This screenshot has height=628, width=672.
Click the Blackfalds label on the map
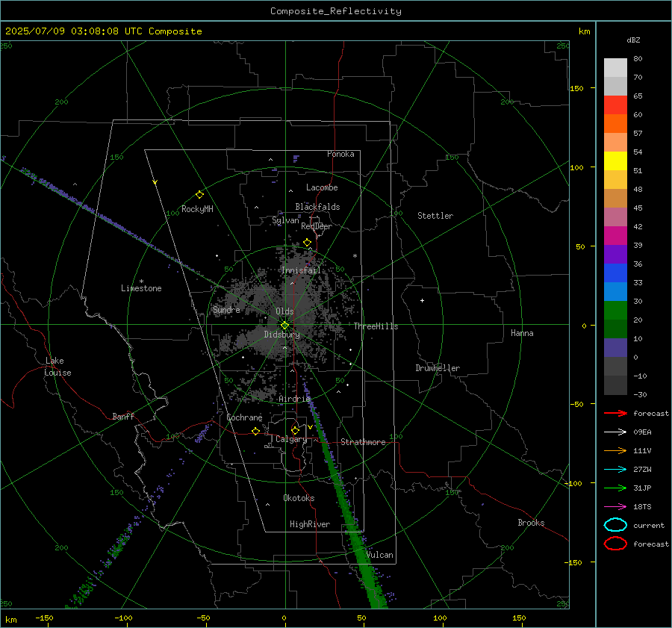point(317,207)
